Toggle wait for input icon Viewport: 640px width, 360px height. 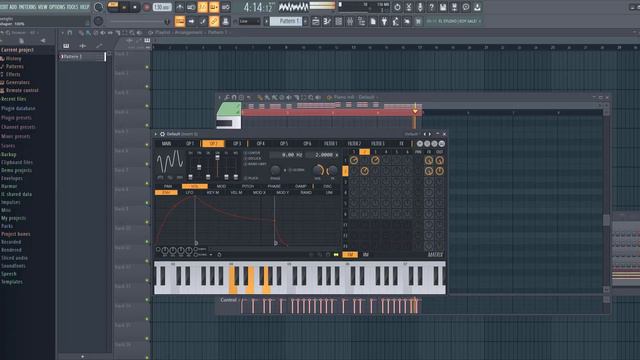tap(191, 7)
